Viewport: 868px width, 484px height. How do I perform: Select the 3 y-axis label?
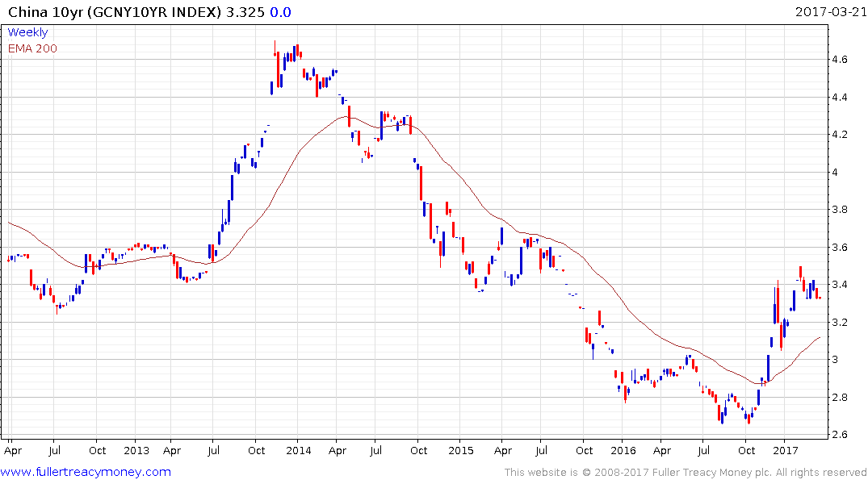point(835,360)
